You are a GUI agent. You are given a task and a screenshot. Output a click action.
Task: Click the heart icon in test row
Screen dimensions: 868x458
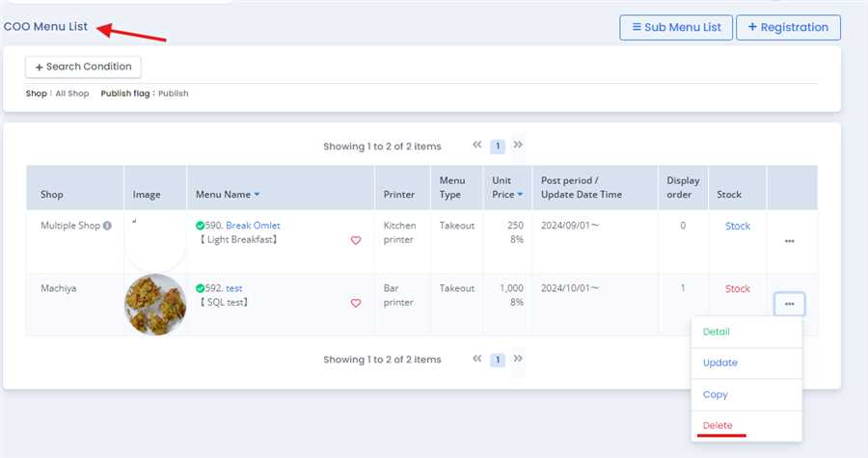click(x=356, y=303)
